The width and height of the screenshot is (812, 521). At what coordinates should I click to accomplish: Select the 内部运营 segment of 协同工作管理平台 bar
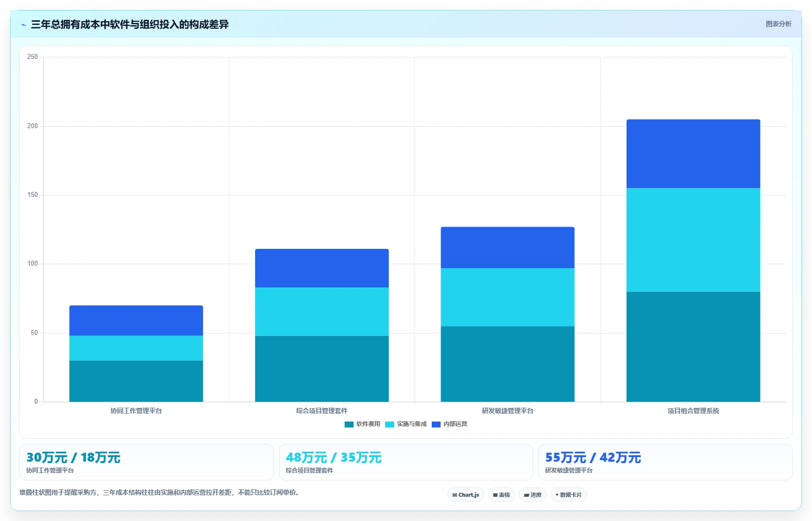[136, 321]
